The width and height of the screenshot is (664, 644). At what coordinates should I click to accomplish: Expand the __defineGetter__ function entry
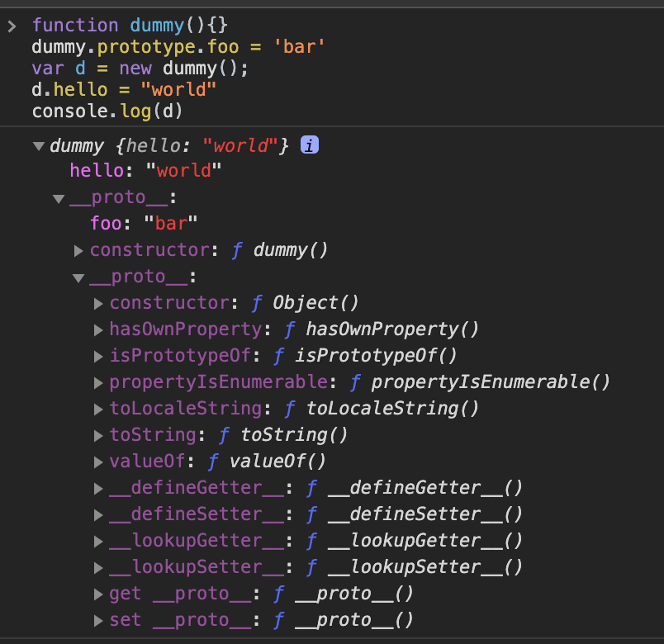click(99, 489)
